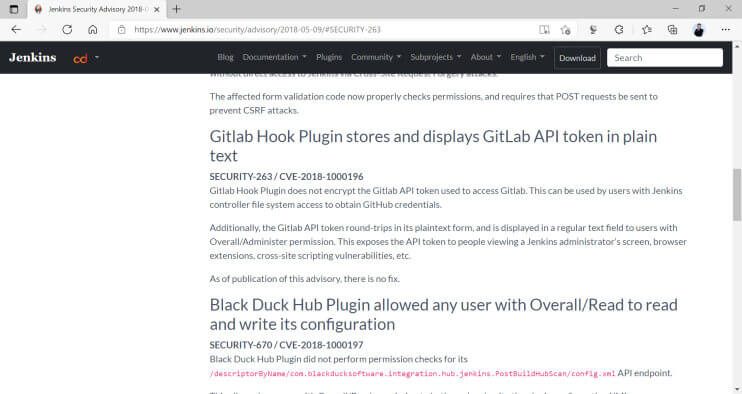Viewport: 742px width, 394px height.
Task: Open the Favorites list icon
Action: click(x=646, y=30)
